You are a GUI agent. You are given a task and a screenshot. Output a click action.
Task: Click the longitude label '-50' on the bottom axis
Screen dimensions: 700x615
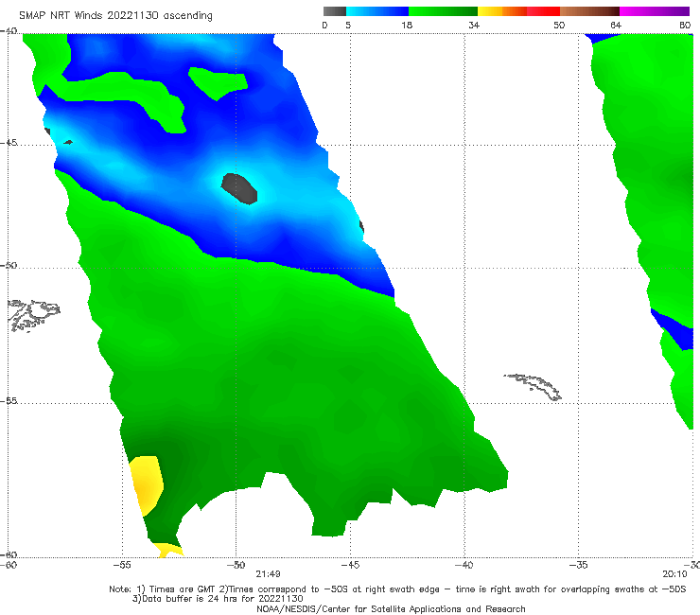click(x=236, y=565)
